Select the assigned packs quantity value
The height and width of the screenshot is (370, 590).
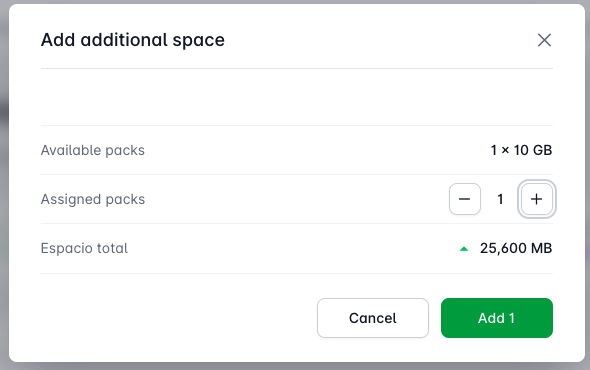500,199
